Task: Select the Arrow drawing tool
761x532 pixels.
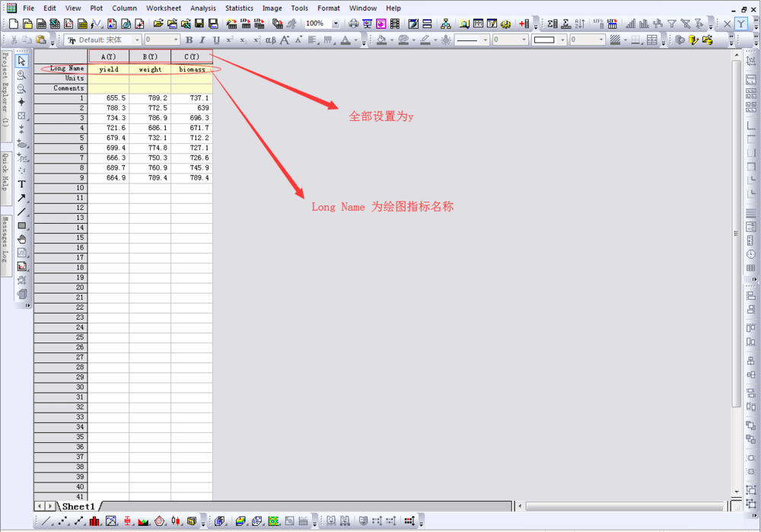Action: tap(22, 198)
